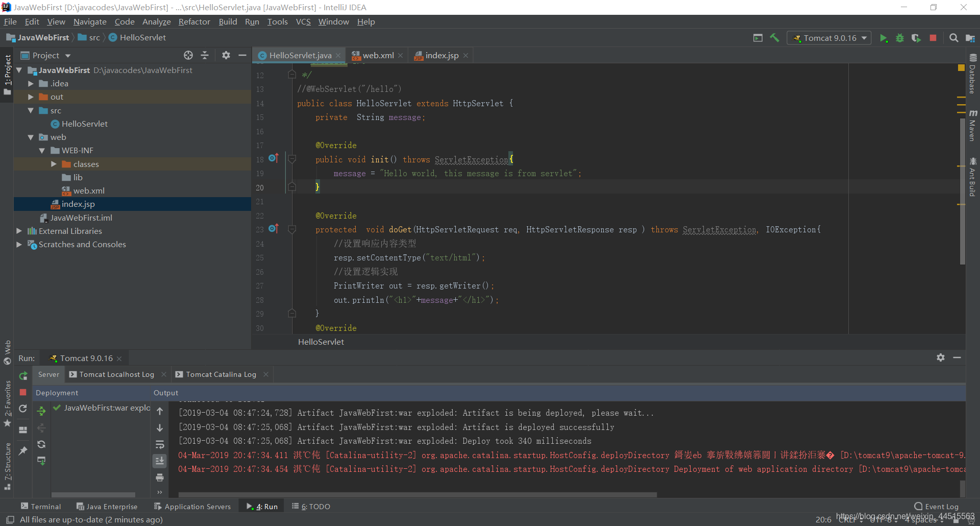
Task: Deploy all artifacts icon
Action: (x=41, y=411)
